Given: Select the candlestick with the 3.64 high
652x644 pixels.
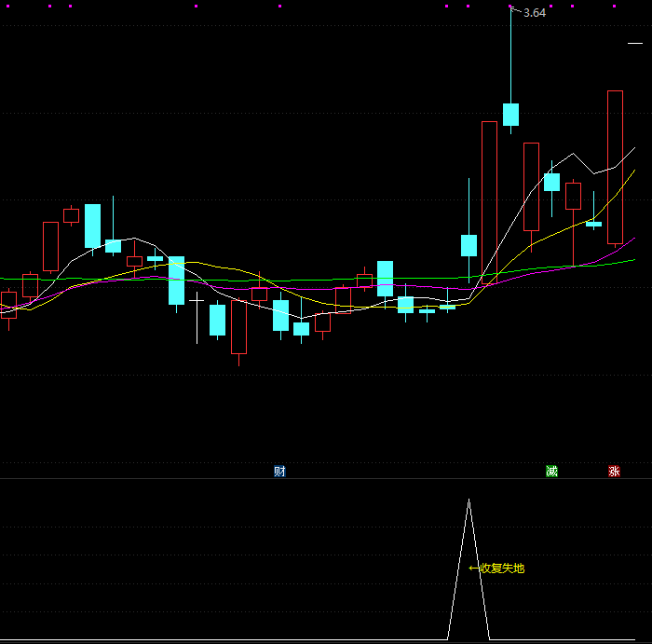Looking at the screenshot, I should (510, 115).
